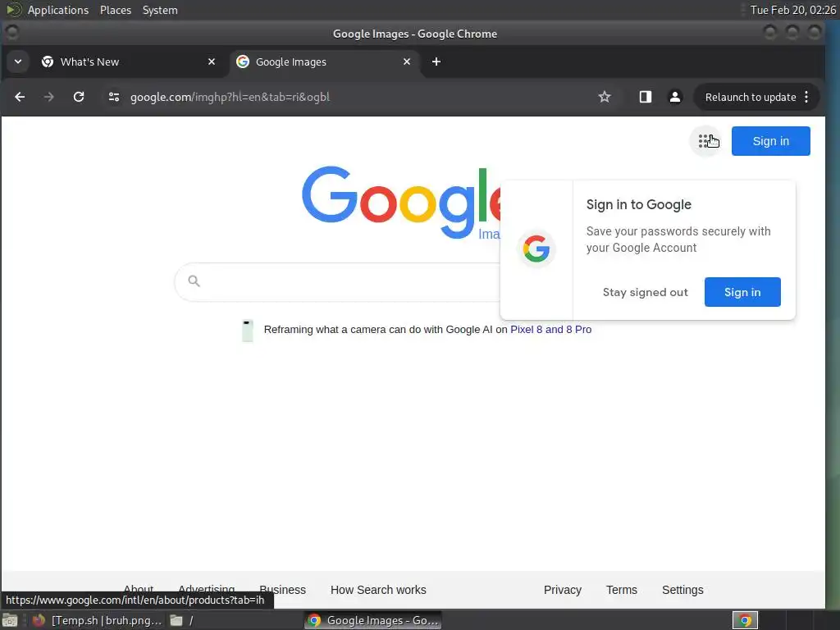
Task: Expand the tab search dropdown arrow
Action: (18, 62)
